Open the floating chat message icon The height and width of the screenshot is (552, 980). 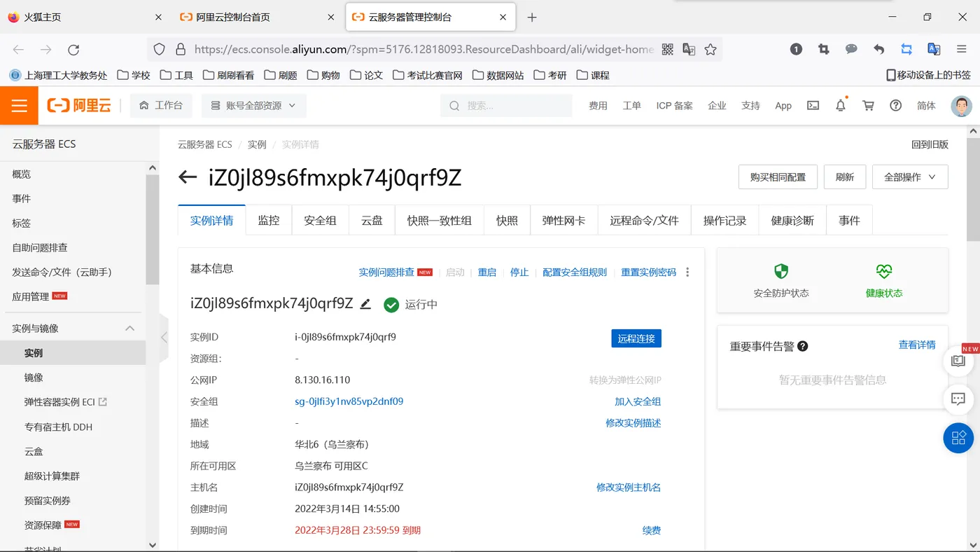[x=959, y=400]
